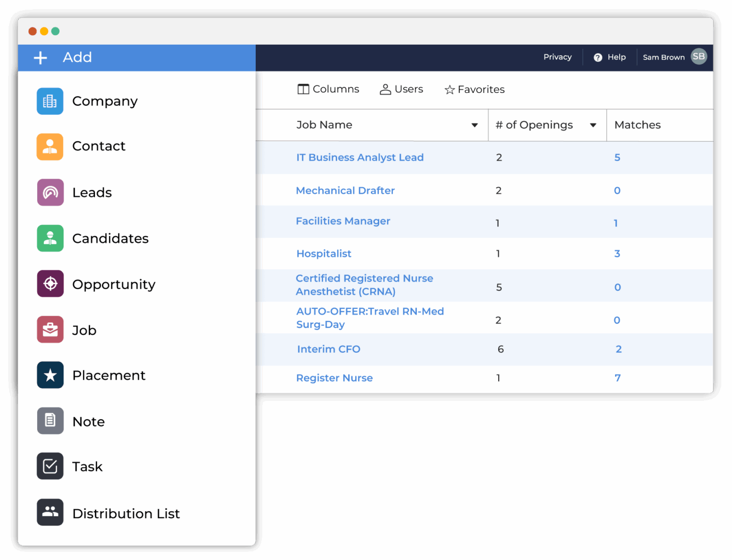Click the Sam Brown user name
This screenshot has width=732, height=560.
[664, 57]
